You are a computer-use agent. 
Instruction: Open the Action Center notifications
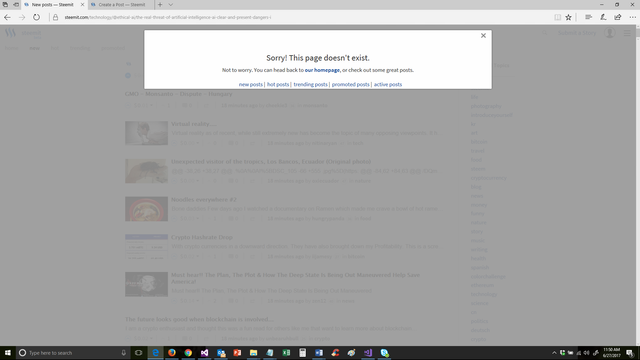(x=630, y=353)
